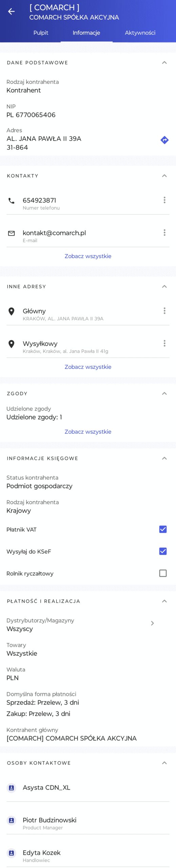The width and height of the screenshot is (176, 868).
Task: Switch to the Pulpit tab
Action: (41, 33)
